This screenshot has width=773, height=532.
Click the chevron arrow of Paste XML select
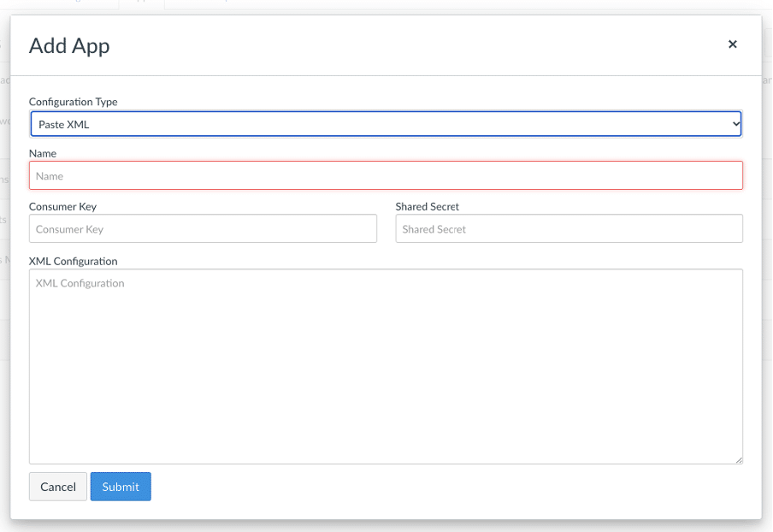[x=735, y=124]
